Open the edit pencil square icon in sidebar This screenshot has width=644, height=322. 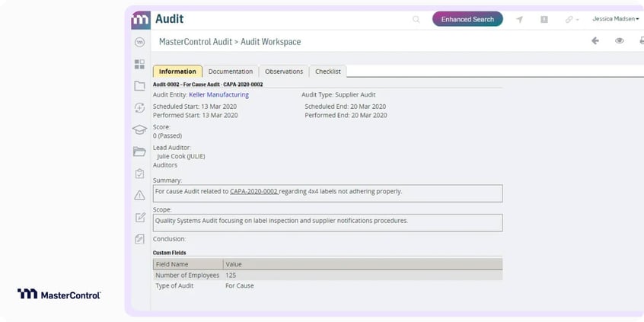140,217
